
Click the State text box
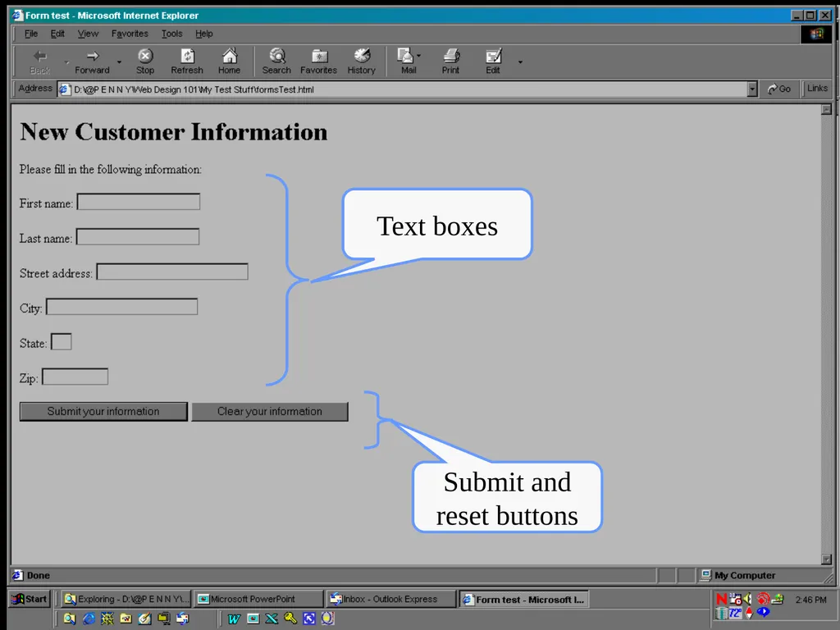pyautogui.click(x=61, y=342)
